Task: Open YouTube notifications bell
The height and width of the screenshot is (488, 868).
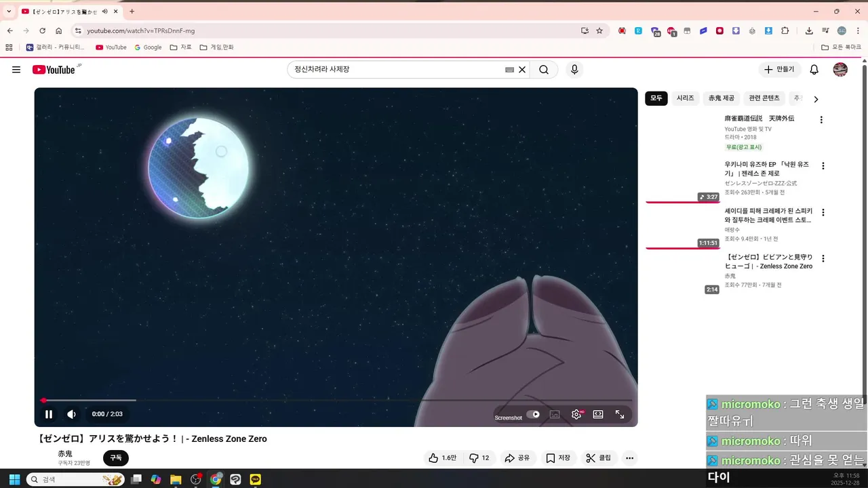Action: click(814, 70)
